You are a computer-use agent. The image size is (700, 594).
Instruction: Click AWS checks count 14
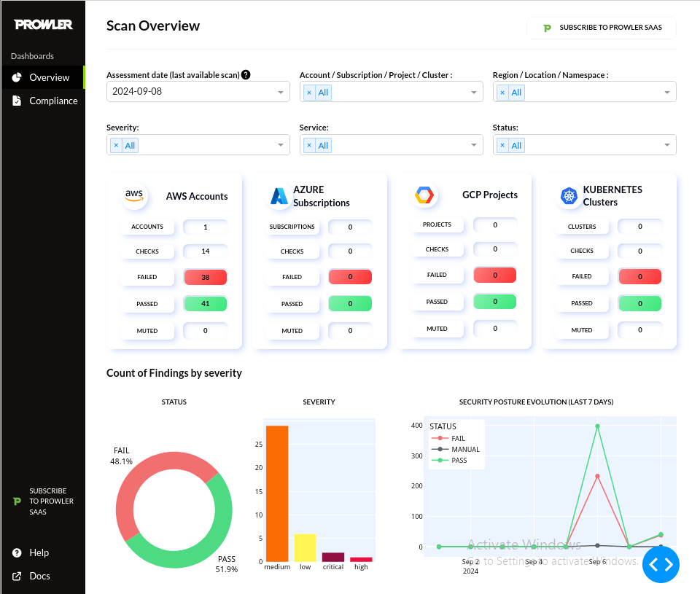206,251
